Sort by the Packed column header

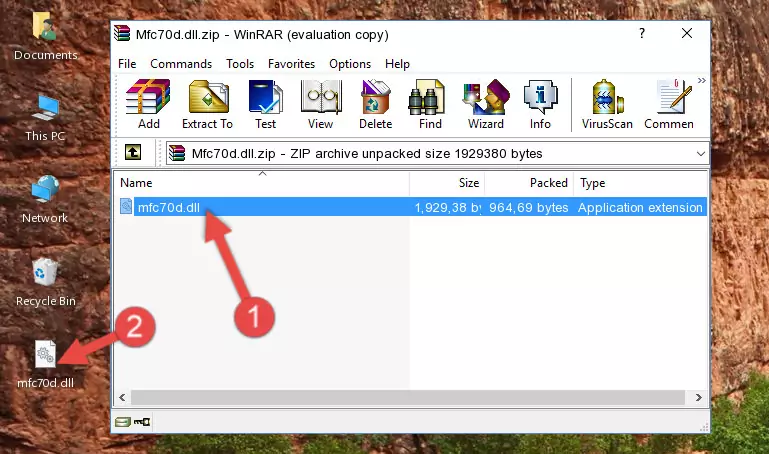[x=529, y=183]
